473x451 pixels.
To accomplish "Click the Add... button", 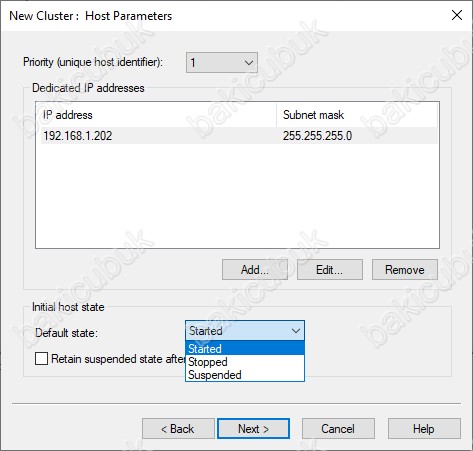I will coord(255,270).
